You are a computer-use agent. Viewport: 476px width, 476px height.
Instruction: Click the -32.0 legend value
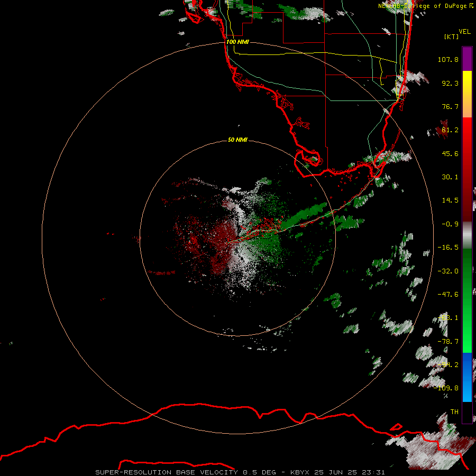pyautogui.click(x=448, y=271)
